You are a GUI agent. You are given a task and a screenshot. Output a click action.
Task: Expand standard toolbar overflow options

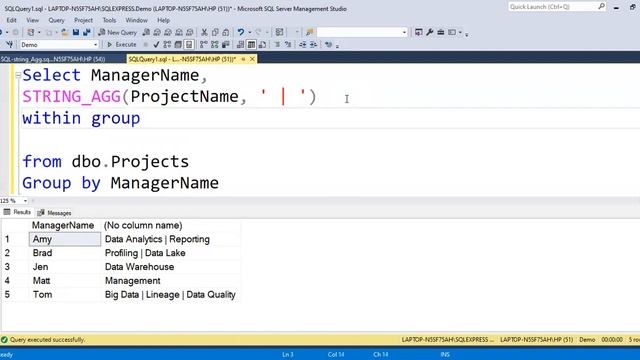click(467, 35)
